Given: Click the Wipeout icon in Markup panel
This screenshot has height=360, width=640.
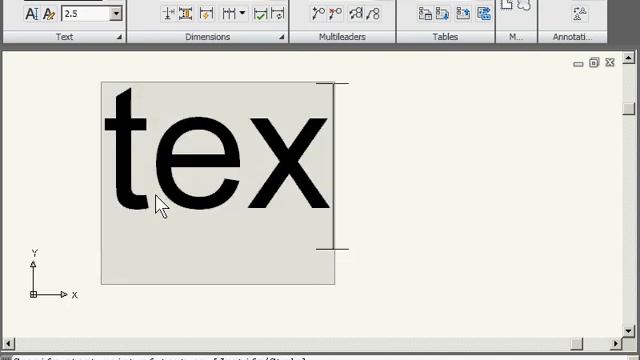Looking at the screenshot, I should coord(507,4).
